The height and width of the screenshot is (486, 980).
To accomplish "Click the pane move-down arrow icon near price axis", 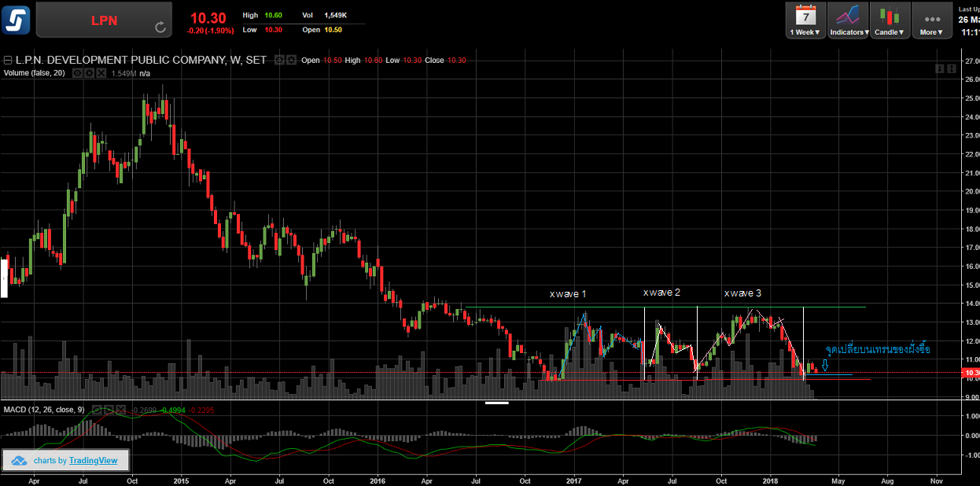I will click(939, 69).
